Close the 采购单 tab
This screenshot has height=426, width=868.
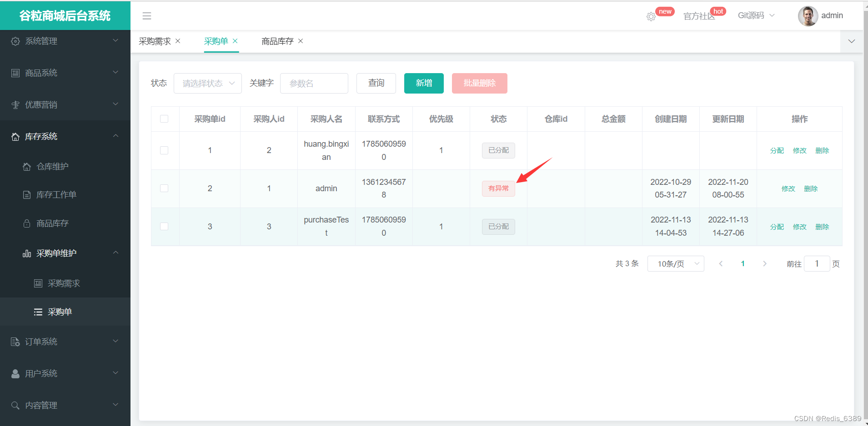point(235,41)
